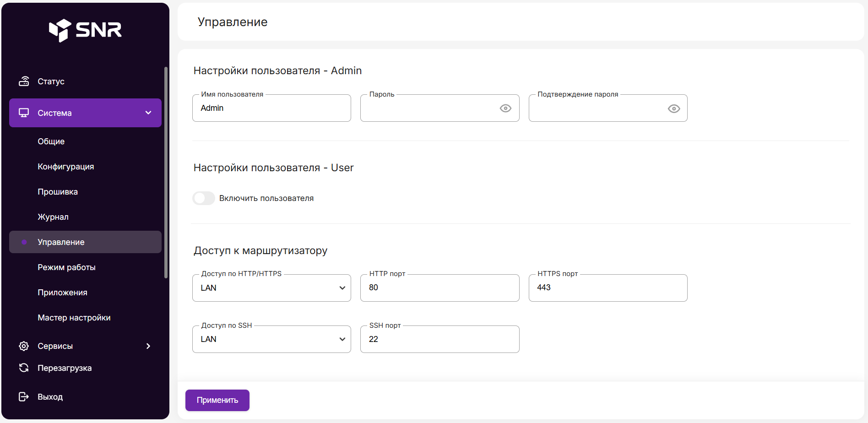
Task: Open the Доступ по SSH dropdown
Action: [x=271, y=339]
